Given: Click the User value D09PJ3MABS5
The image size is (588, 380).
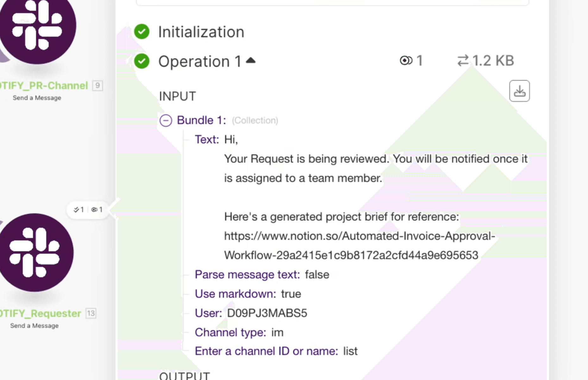Looking at the screenshot, I should tap(267, 313).
